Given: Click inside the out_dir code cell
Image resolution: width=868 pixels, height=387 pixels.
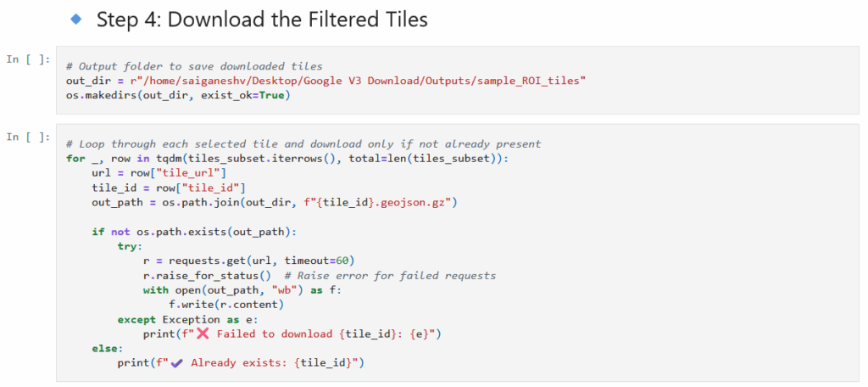Looking at the screenshot, I should (x=457, y=81).
